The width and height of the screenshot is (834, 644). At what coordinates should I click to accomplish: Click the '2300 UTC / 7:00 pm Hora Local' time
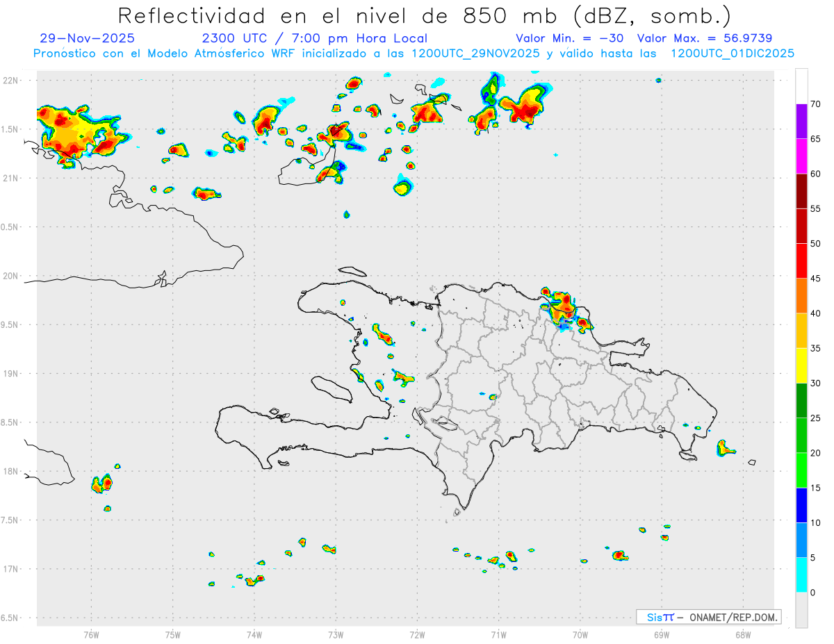click(314, 39)
